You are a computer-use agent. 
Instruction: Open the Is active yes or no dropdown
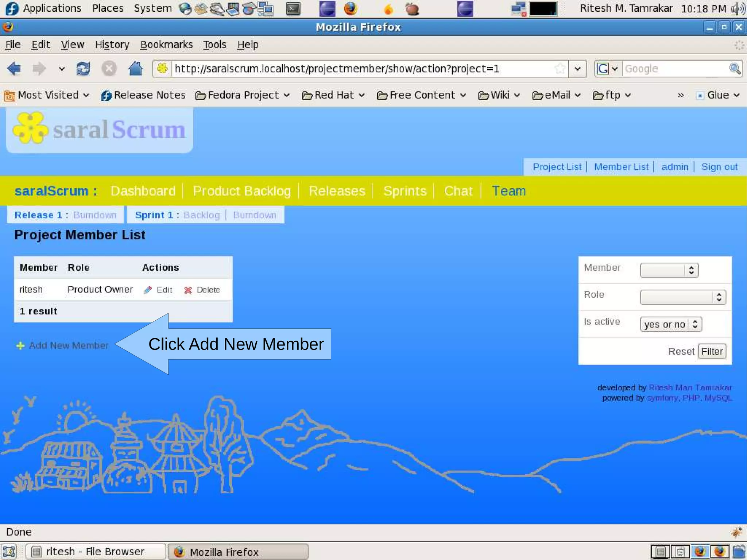pyautogui.click(x=670, y=324)
